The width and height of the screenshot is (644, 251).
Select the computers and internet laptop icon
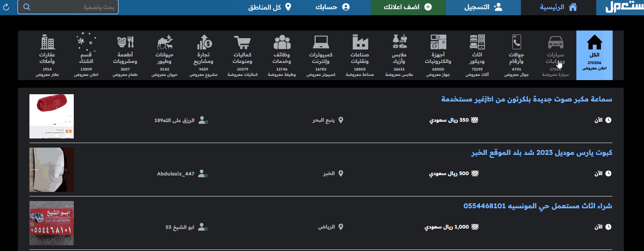[321, 42]
